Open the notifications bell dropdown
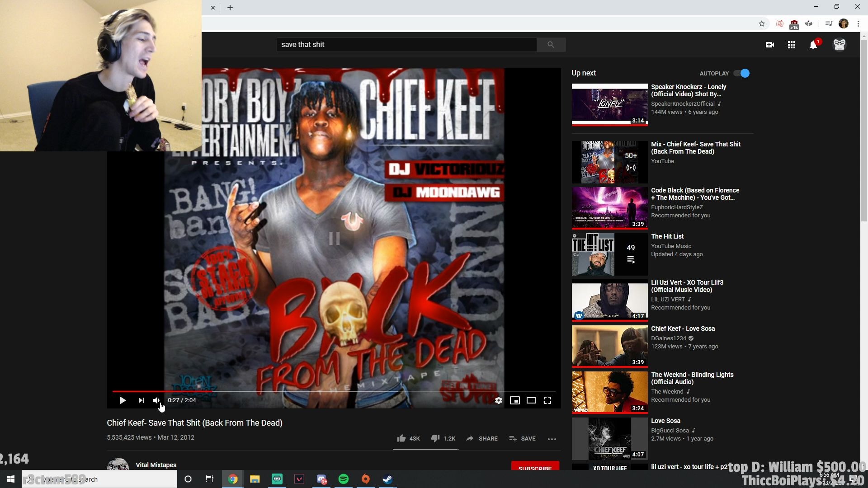The height and width of the screenshot is (488, 868). 813,45
